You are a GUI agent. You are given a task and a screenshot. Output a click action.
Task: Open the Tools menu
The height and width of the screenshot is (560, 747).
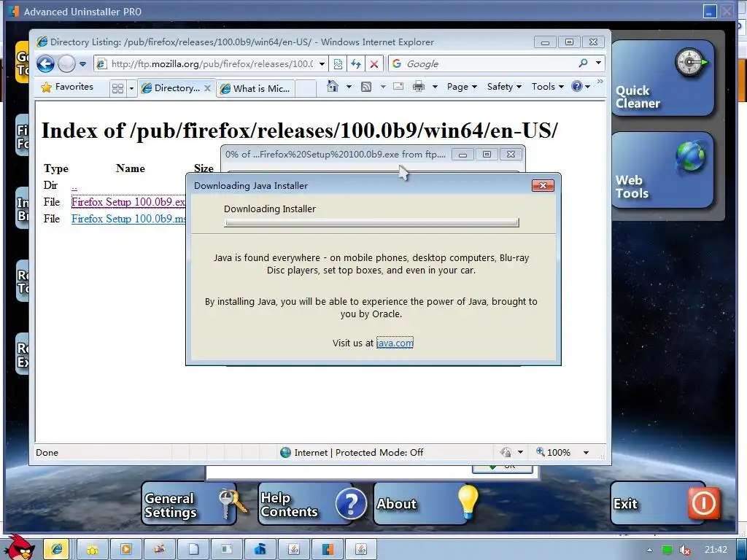click(547, 87)
